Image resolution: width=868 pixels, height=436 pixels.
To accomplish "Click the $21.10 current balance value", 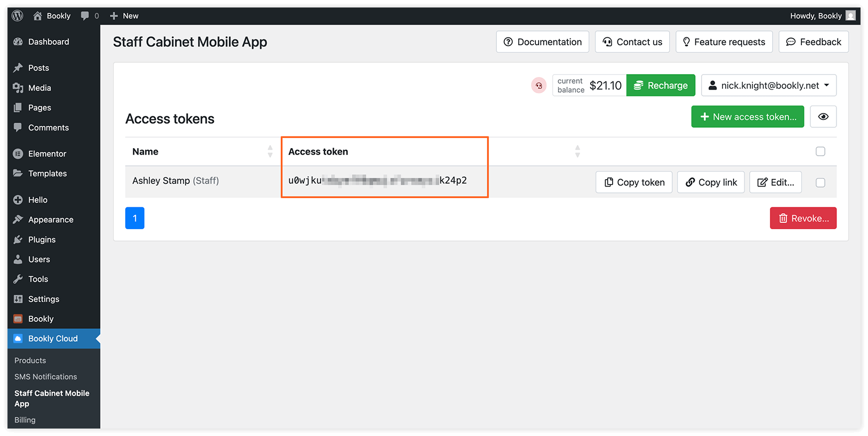I will coord(606,85).
